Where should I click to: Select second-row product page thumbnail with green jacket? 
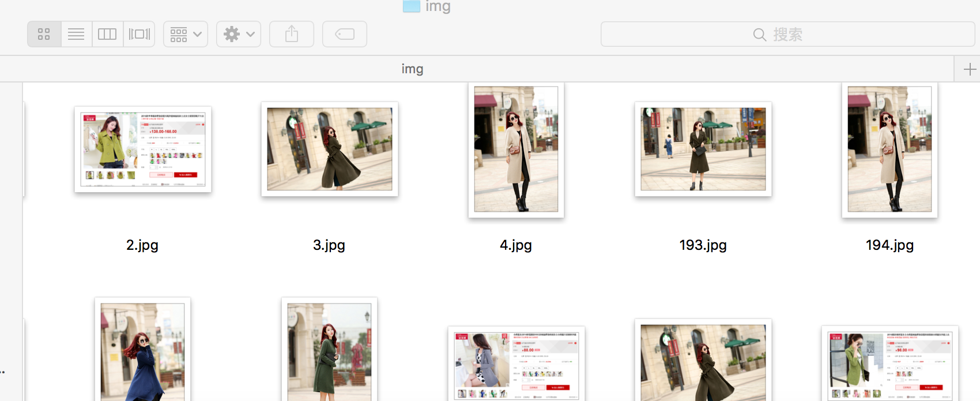click(x=890, y=363)
